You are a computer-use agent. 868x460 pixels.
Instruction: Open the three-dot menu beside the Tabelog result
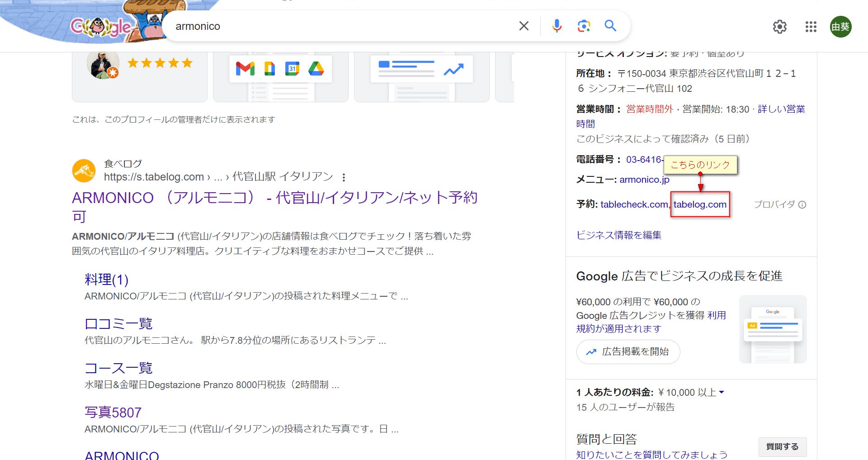coord(344,177)
